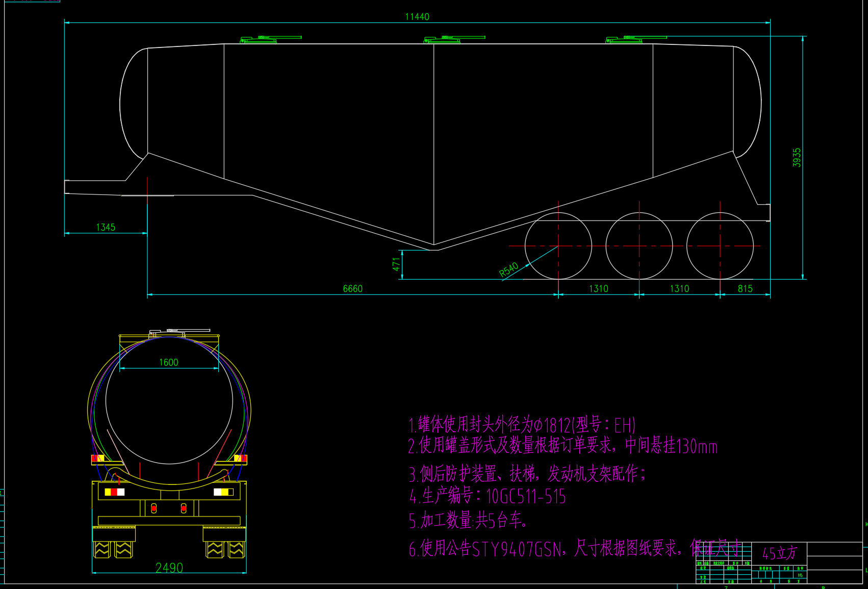This screenshot has height=589, width=868.
Task: Select the 1600 dimension in rear view
Action: [169, 362]
